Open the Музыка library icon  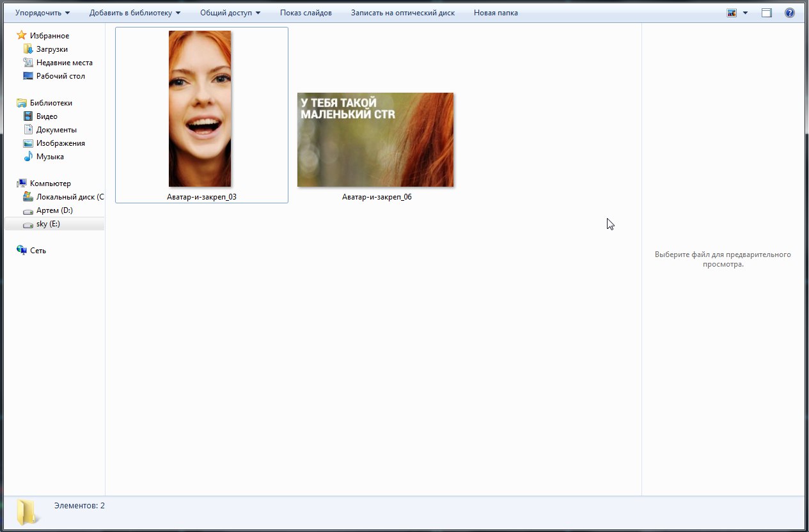click(28, 157)
